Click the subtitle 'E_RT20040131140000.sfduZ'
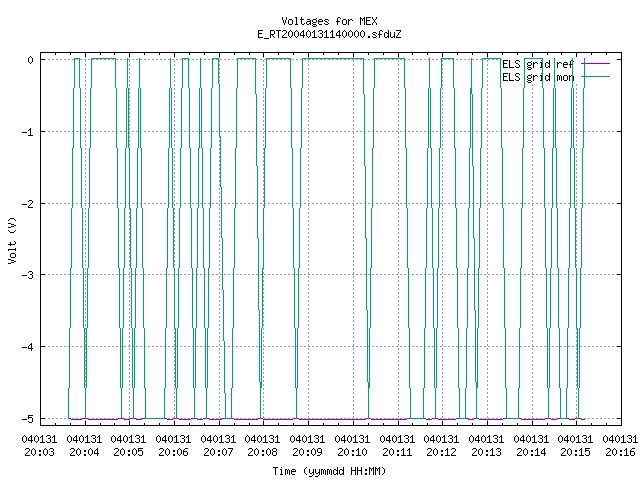The height and width of the screenshot is (480, 640). (x=329, y=34)
